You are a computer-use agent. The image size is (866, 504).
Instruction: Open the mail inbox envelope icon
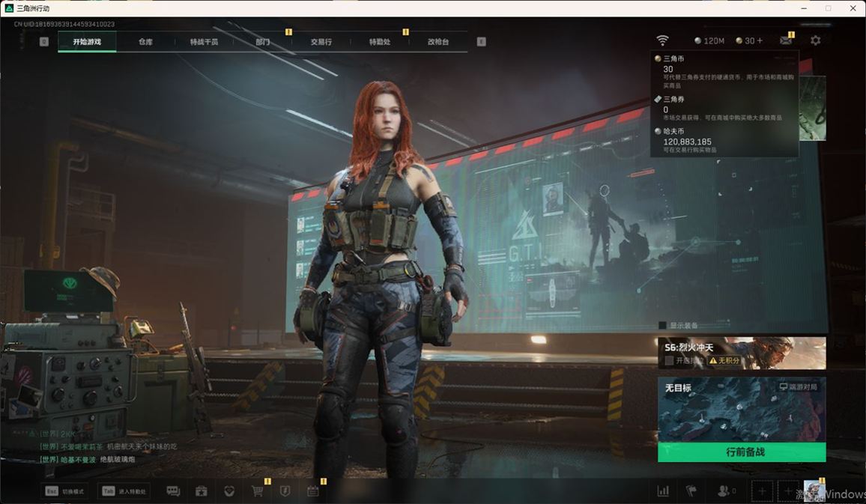click(785, 40)
